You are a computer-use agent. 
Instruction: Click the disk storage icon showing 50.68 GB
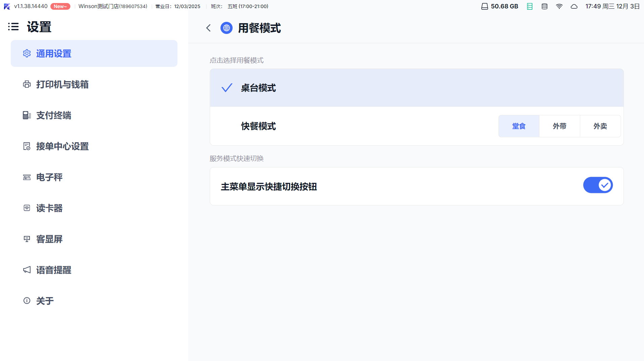(x=484, y=6)
